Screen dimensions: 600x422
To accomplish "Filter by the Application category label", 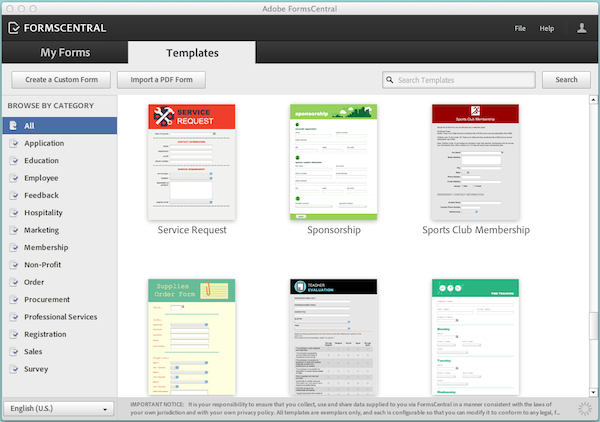I will [44, 143].
